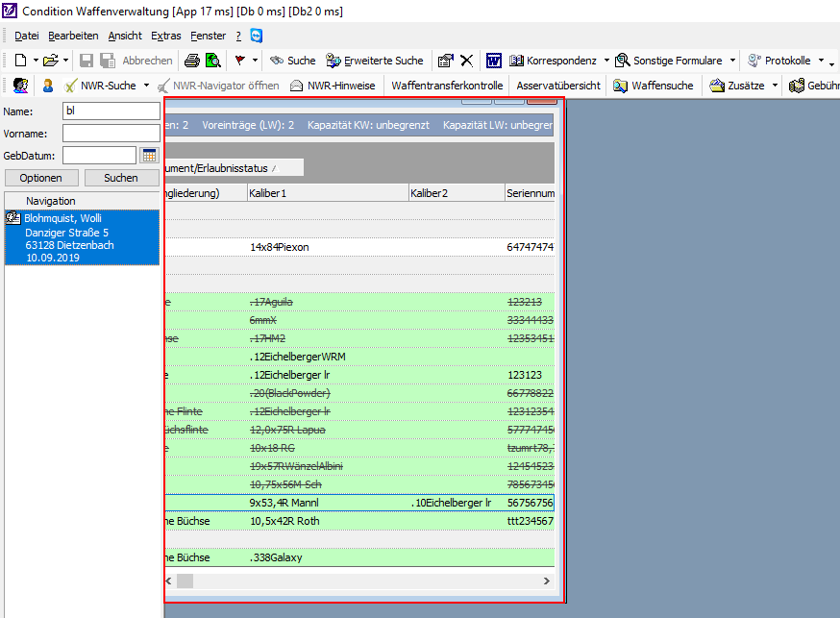Click the new document icon
The image size is (840, 618).
point(19,61)
